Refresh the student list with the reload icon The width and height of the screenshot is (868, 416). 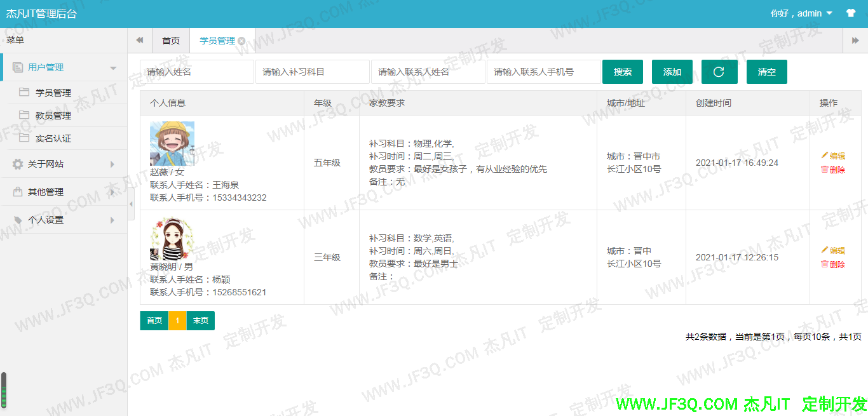[719, 71]
